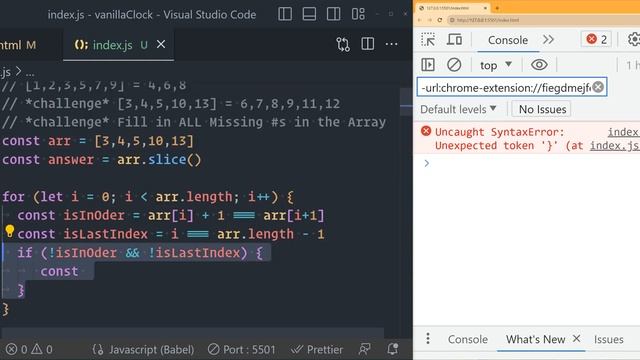Click the No Issues button
The image size is (640, 360).
pyautogui.click(x=542, y=109)
